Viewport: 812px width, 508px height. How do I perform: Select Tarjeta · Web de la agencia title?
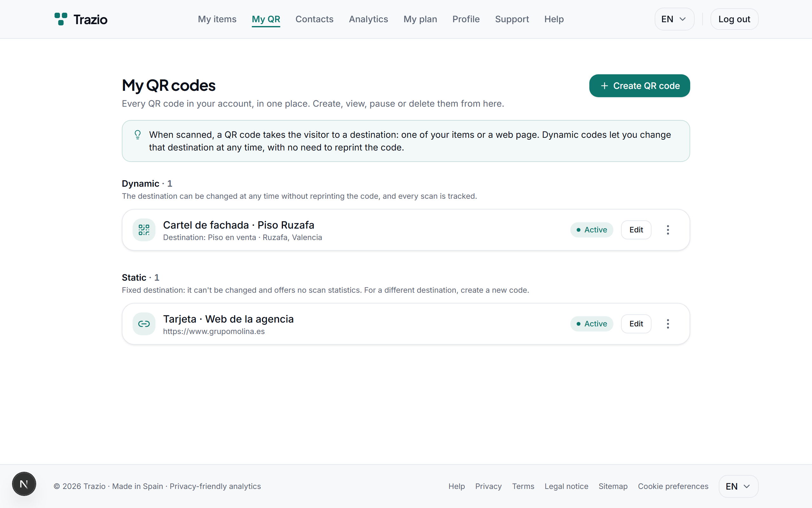coord(228,319)
